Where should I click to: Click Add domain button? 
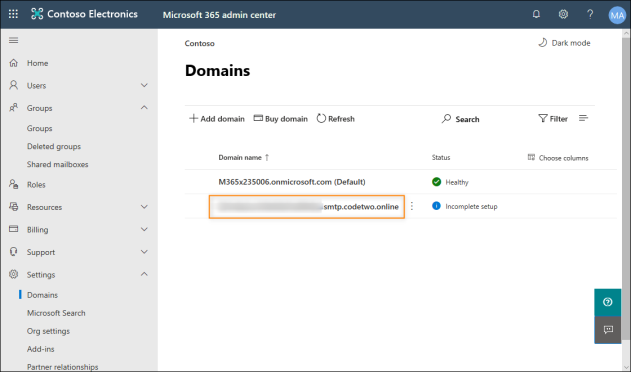pyautogui.click(x=217, y=119)
